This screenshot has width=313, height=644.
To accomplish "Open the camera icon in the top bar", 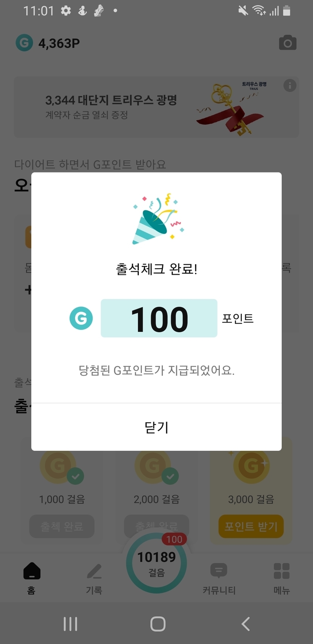I will coord(287,43).
